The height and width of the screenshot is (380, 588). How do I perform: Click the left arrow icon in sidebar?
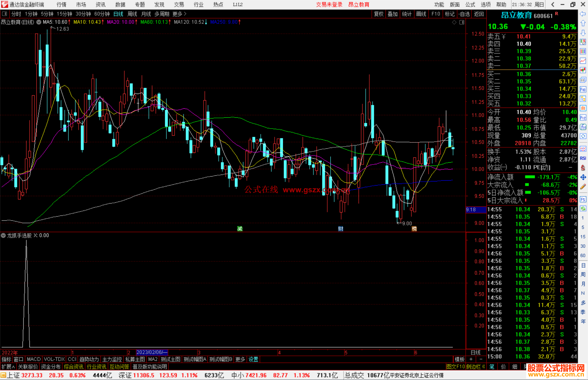pos(583,14)
